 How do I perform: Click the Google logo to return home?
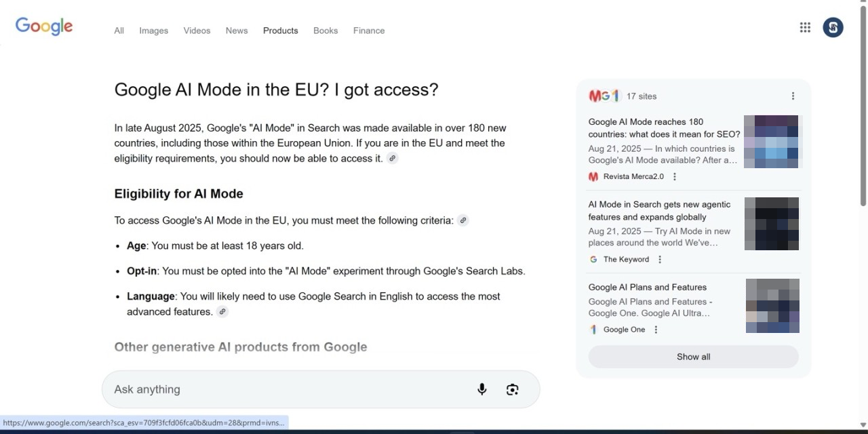tap(43, 26)
